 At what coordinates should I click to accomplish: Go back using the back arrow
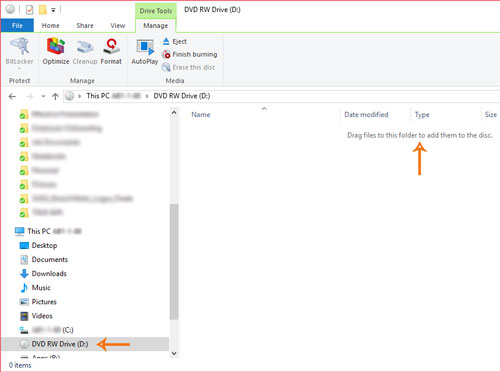12,96
